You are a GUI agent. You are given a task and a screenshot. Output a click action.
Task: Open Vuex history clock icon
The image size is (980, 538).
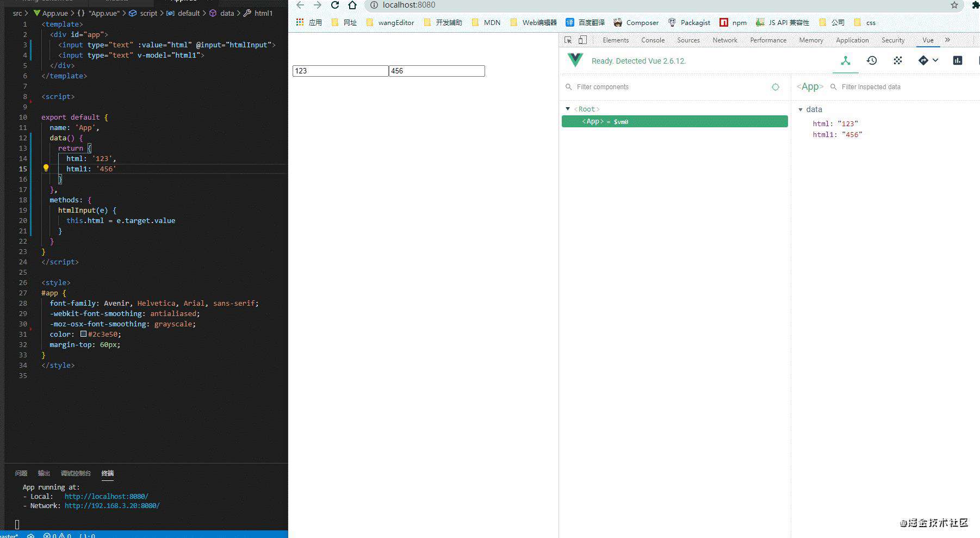coord(872,60)
